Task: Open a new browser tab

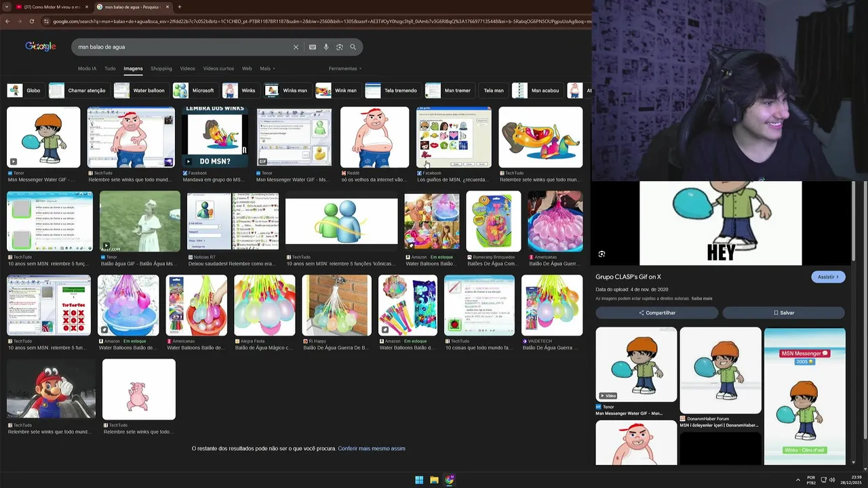Action: [179, 7]
